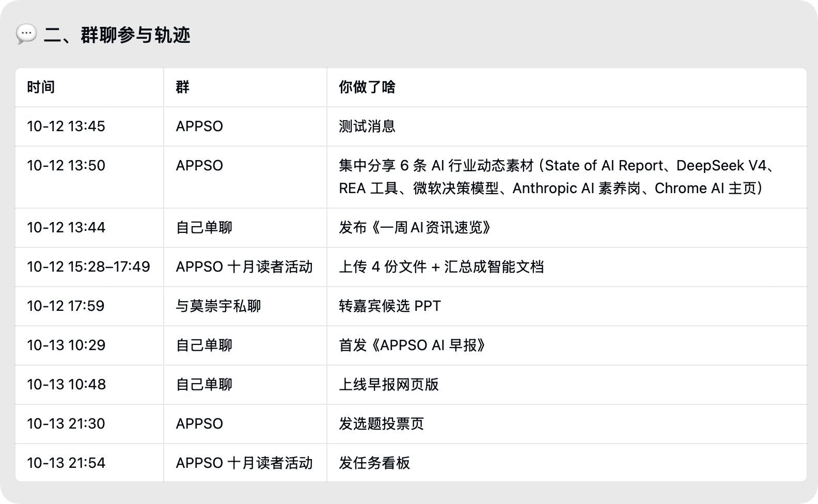Click the APPSO cell in the 21:30 row
This screenshot has height=504, width=818.
click(199, 424)
